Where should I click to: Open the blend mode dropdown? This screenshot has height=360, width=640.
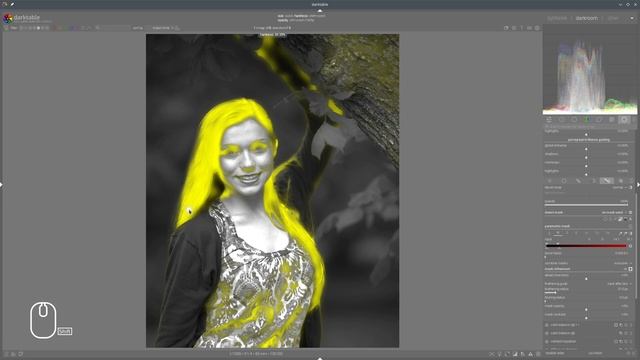click(x=585, y=187)
